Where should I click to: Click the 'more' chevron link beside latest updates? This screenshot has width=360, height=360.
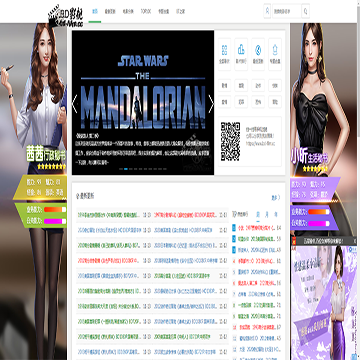(275, 198)
